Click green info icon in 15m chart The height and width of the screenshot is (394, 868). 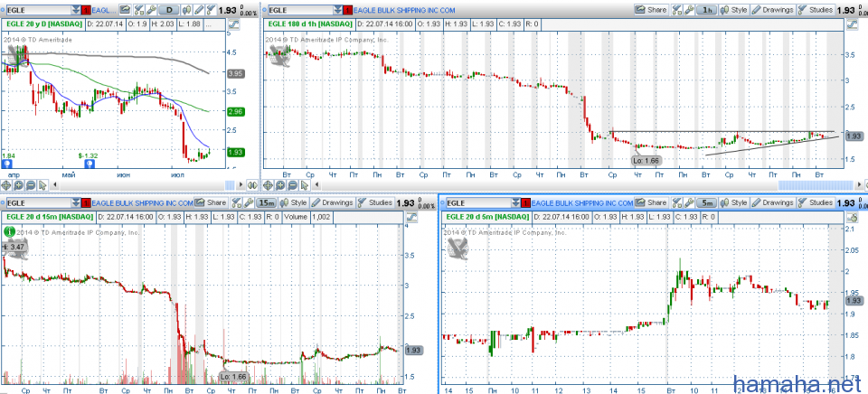click(x=8, y=230)
